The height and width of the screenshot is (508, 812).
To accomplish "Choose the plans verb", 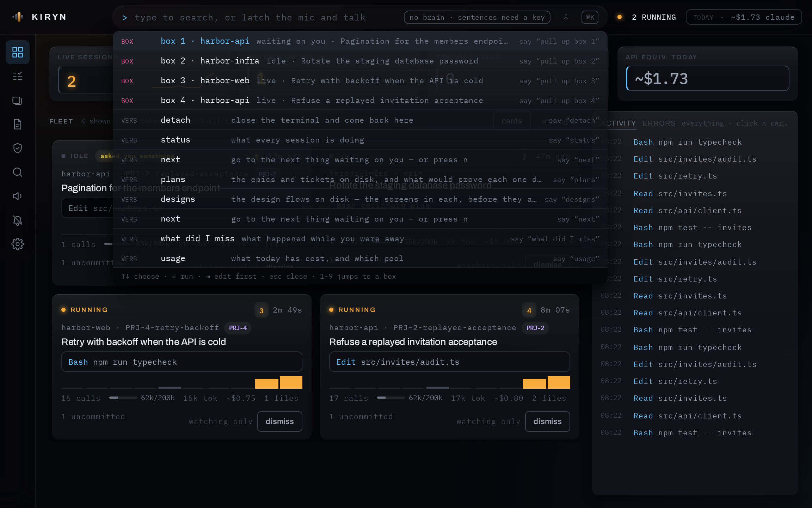I will [x=360, y=180].
